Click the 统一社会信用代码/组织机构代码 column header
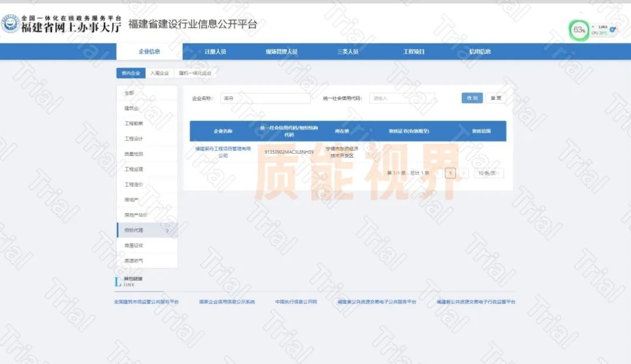 (x=289, y=131)
